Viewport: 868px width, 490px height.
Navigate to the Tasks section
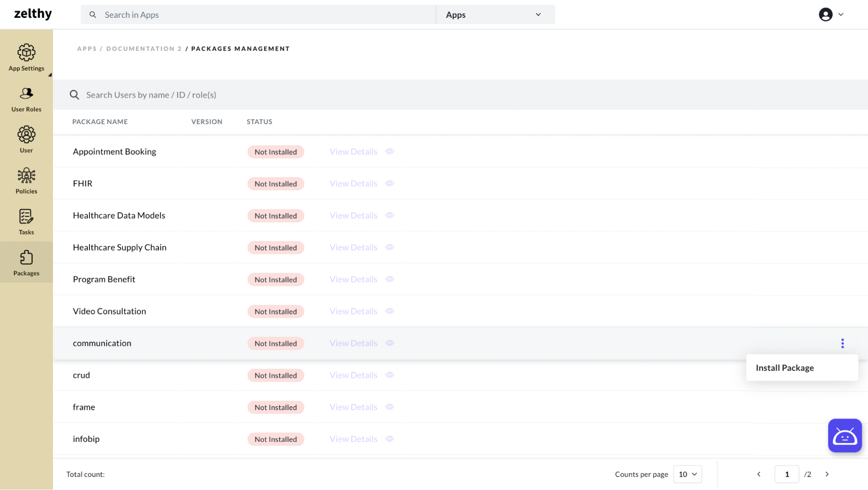pyautogui.click(x=26, y=221)
